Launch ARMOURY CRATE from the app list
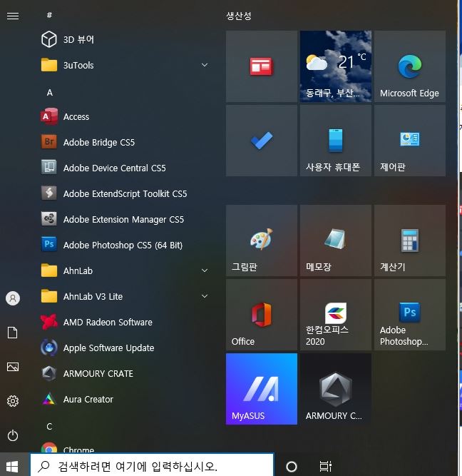 124,373
